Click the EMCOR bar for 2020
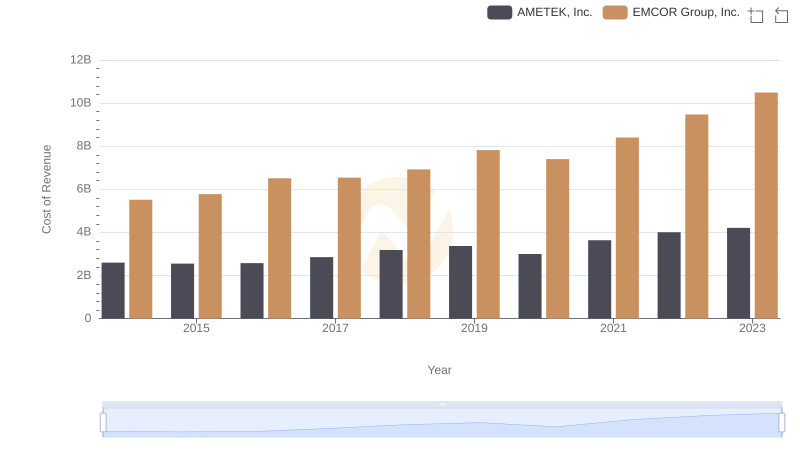Screen dimensions: 800x461 coord(558,239)
